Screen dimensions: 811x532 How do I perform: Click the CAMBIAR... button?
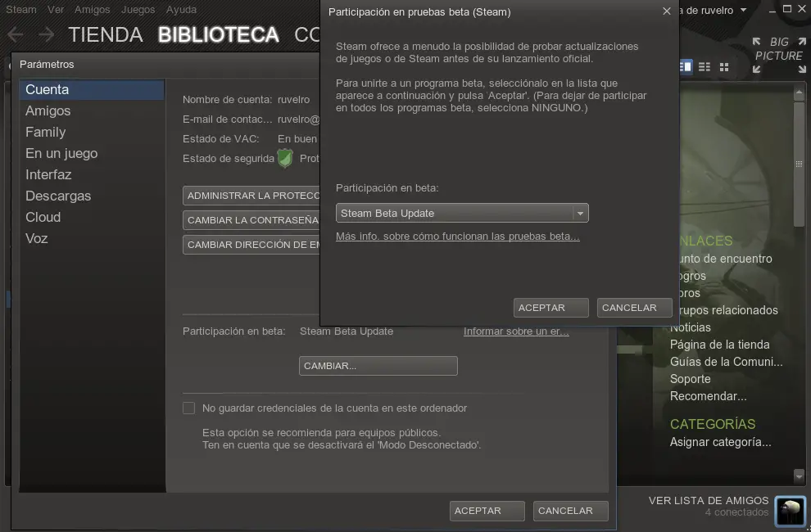click(x=378, y=366)
